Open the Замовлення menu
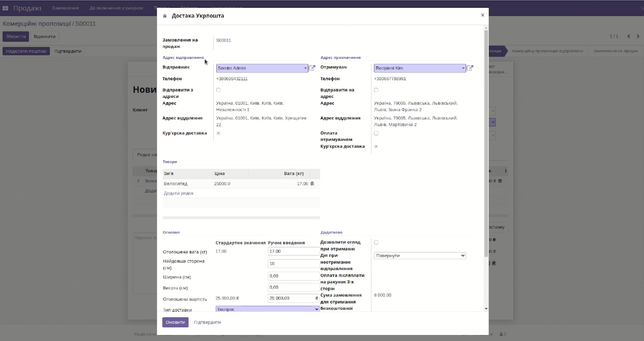644x341 pixels. tap(65, 8)
